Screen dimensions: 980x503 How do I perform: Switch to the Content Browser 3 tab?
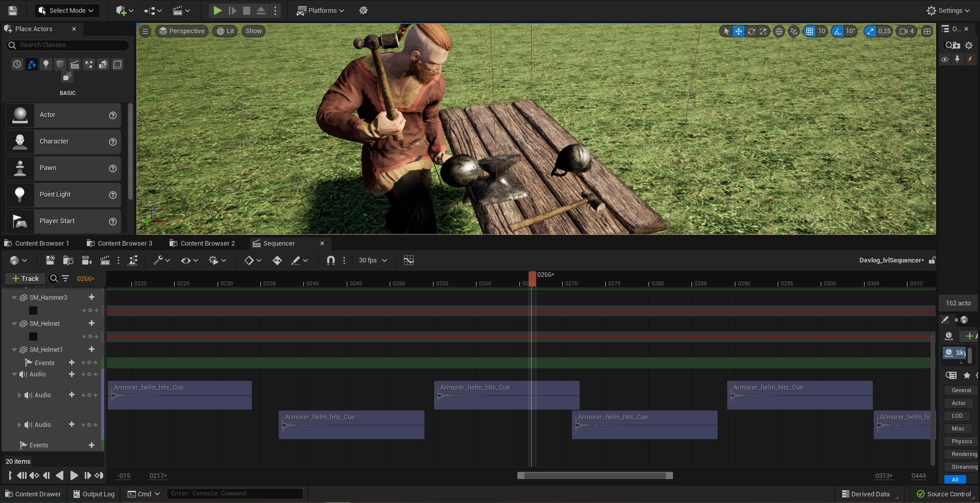(120, 243)
